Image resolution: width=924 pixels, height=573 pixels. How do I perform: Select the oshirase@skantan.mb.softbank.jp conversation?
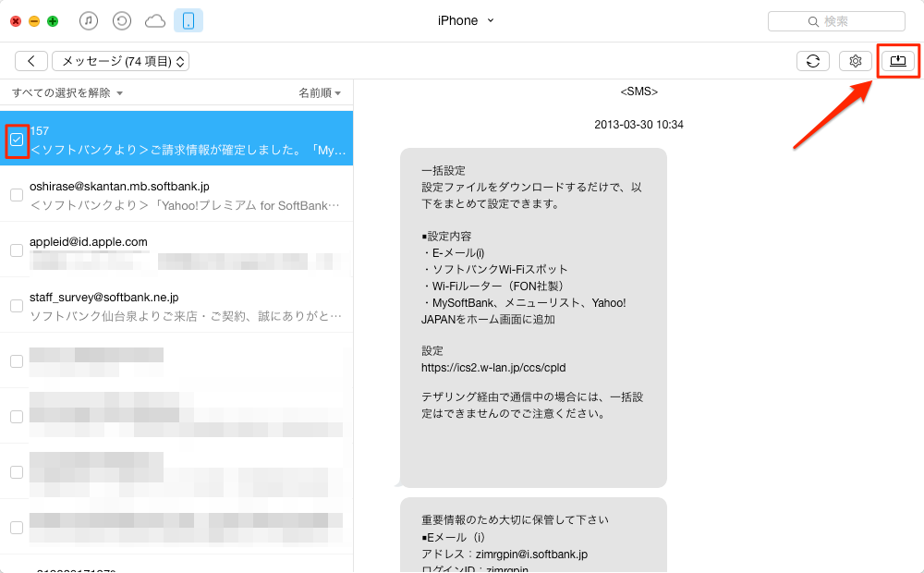point(176,194)
